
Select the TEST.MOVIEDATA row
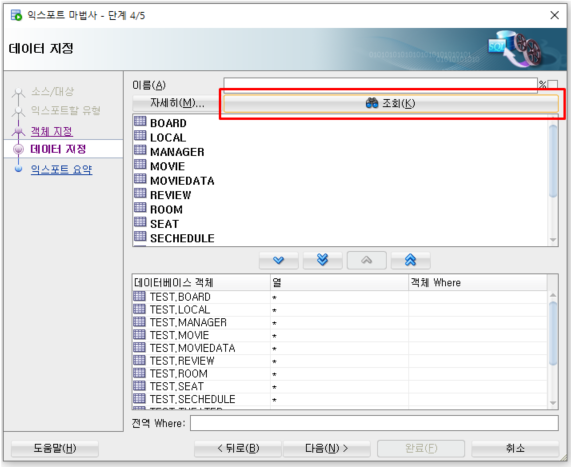[x=339, y=348]
